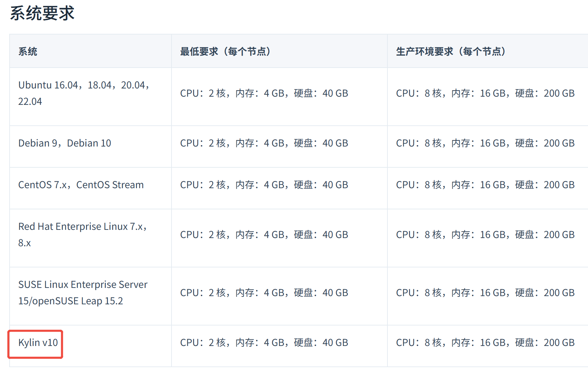Click minimum requirement cell in Kylin v10 row
This screenshot has height=375, width=588.
[264, 343]
